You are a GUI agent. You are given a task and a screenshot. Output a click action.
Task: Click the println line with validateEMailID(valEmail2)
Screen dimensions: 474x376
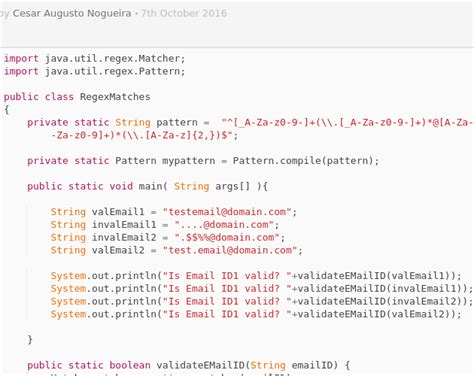pos(256,314)
